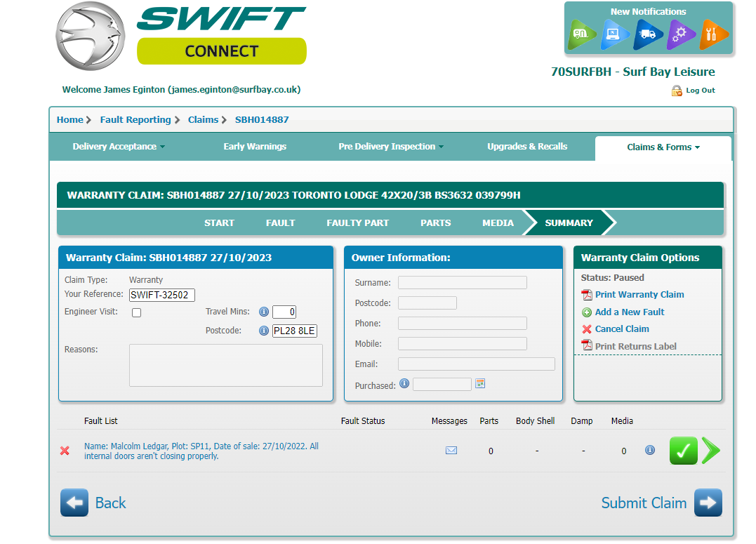Screen dimensions: 756x544
Task: Click the owner Phone field
Action: [463, 323]
